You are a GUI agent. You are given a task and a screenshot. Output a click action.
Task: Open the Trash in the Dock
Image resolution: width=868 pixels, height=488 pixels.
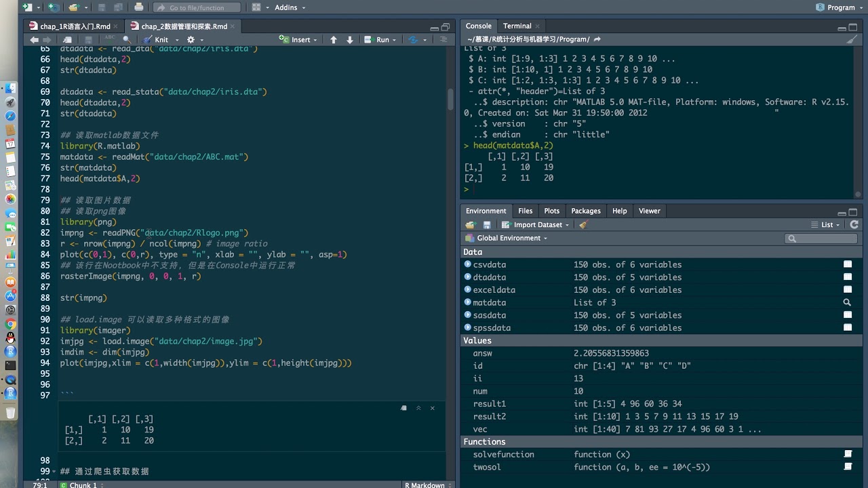(x=10, y=412)
